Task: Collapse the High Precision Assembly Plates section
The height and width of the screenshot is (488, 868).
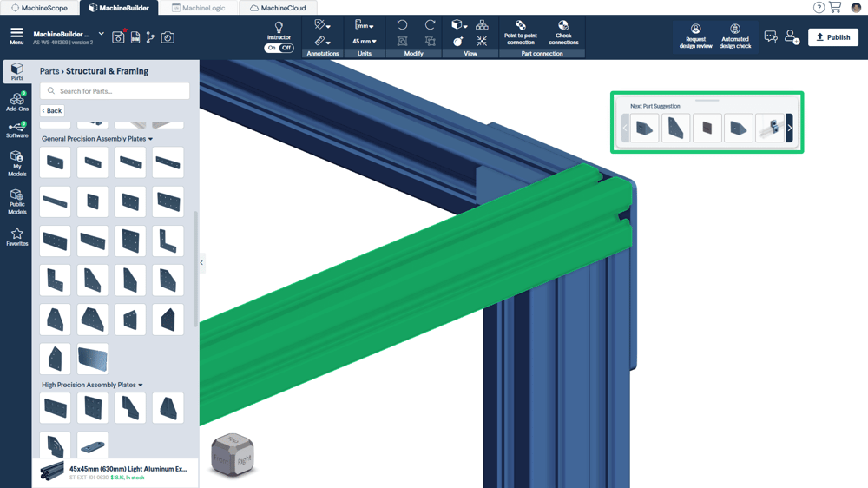Action: (141, 386)
